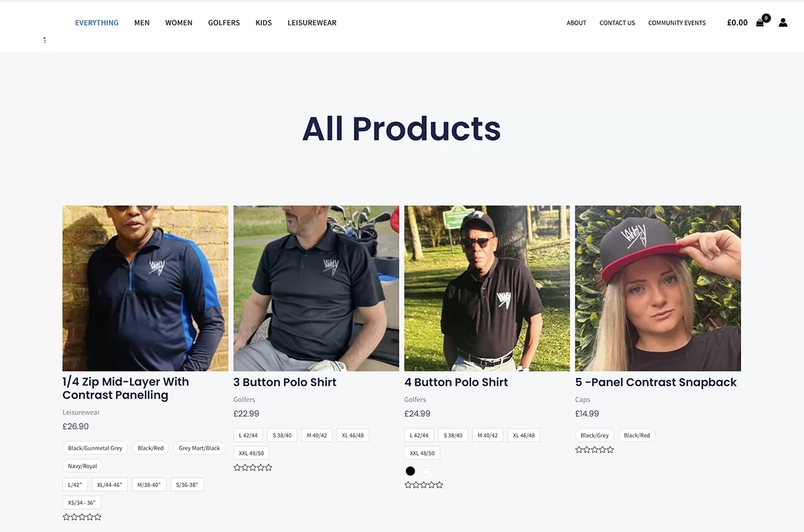
Task: Click the star rating under 4 Button Polo Shirt
Action: click(x=423, y=485)
